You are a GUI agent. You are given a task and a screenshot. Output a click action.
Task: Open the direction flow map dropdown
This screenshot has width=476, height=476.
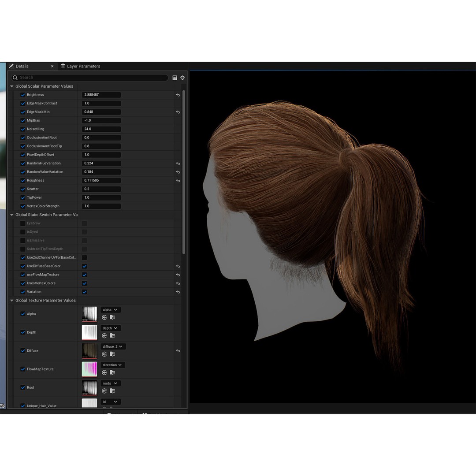[112, 365]
